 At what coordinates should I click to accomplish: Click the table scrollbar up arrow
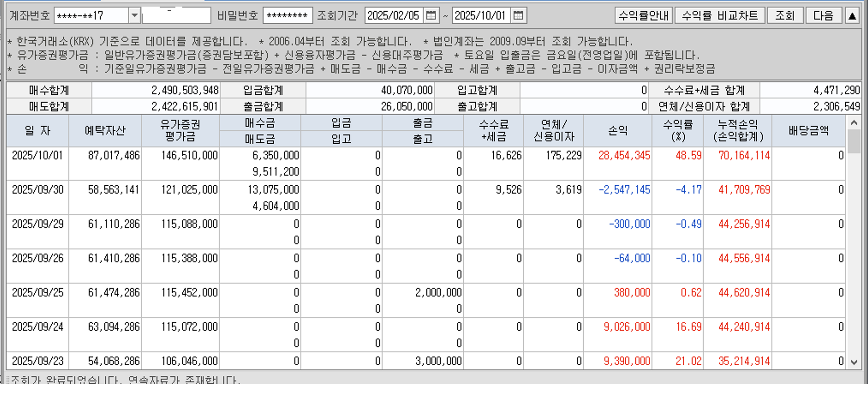pyautogui.click(x=854, y=123)
